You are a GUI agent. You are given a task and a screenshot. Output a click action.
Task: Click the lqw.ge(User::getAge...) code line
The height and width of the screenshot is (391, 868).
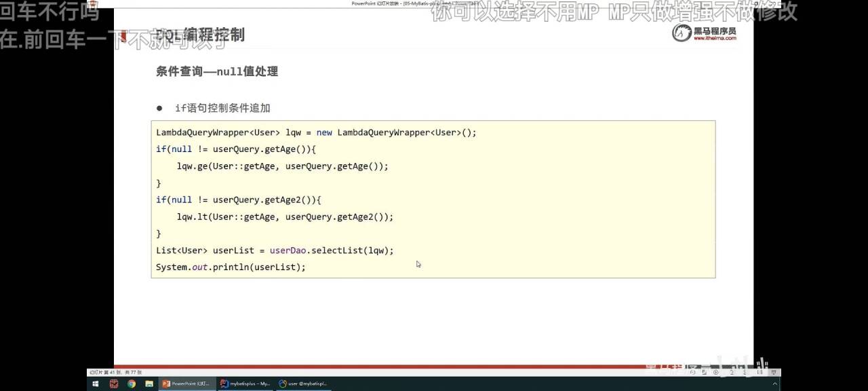pyautogui.click(x=282, y=166)
